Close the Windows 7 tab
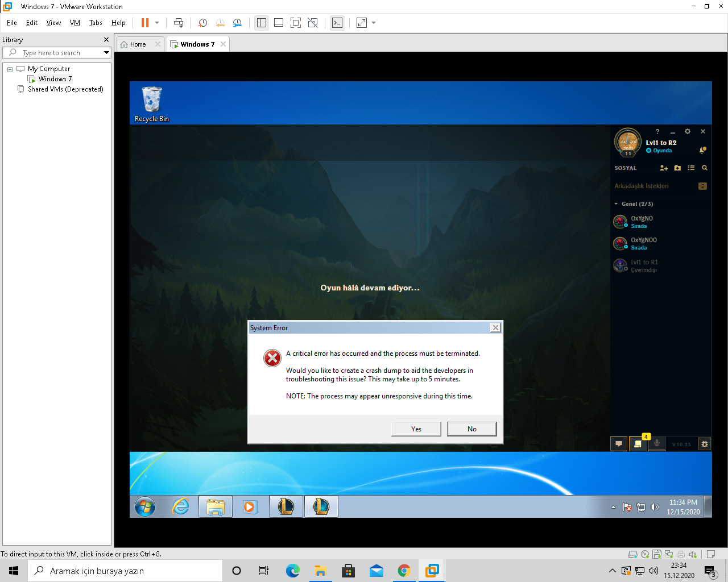728x582 pixels. [x=223, y=44]
